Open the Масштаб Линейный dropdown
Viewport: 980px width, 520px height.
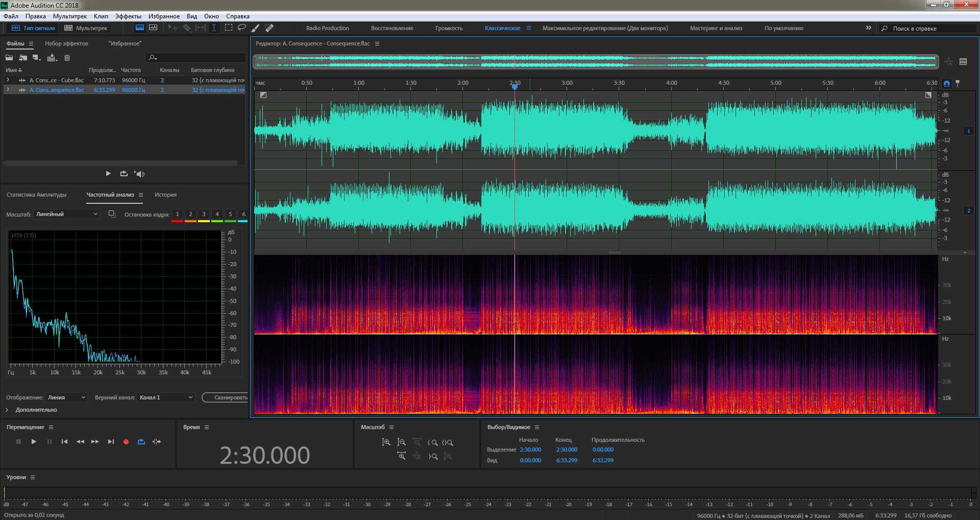pos(66,214)
